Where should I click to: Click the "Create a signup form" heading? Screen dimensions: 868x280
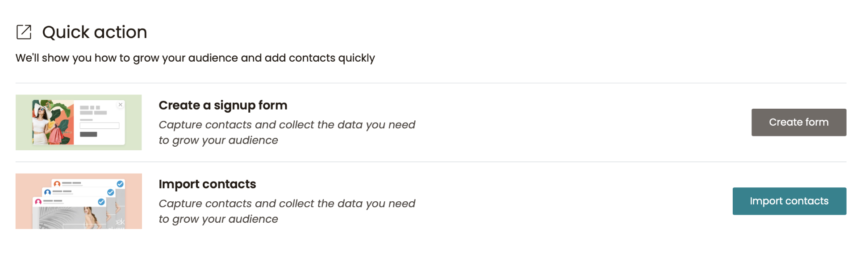tap(223, 105)
